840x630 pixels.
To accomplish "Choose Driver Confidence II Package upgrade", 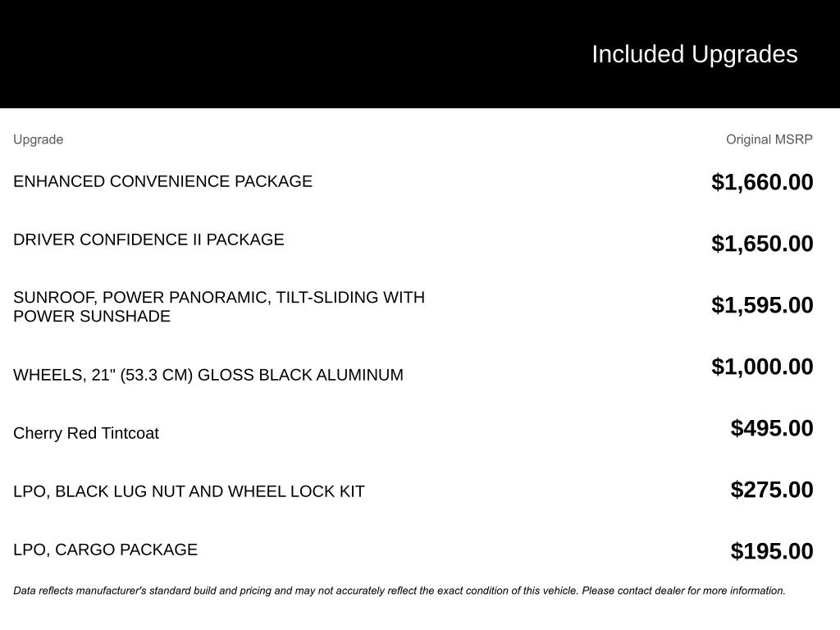I will (x=148, y=240).
